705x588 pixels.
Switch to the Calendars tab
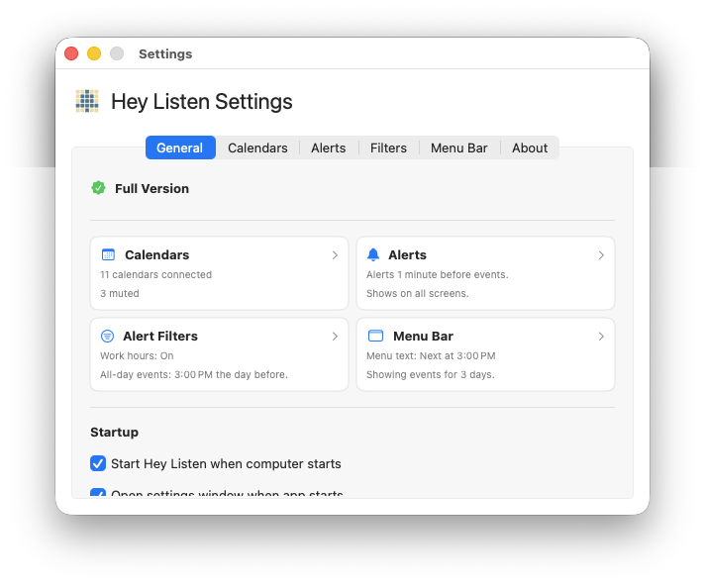click(257, 147)
